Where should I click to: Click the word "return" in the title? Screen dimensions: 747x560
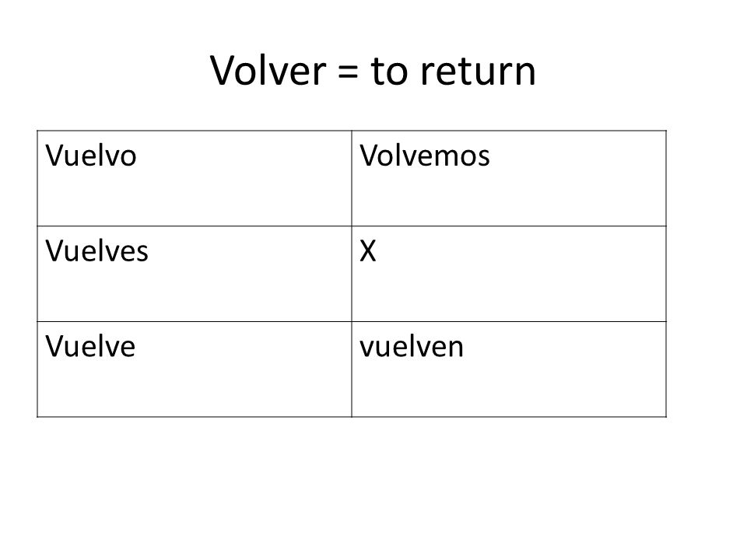(x=478, y=72)
